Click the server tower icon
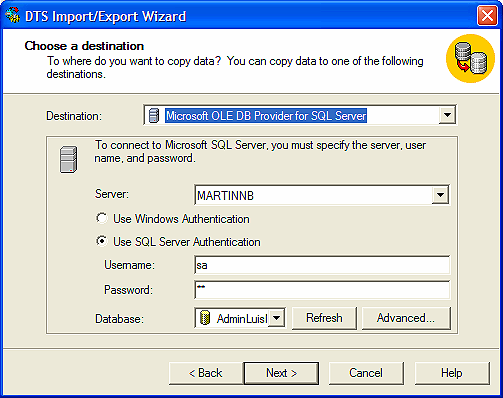The image size is (503, 398). [x=68, y=159]
